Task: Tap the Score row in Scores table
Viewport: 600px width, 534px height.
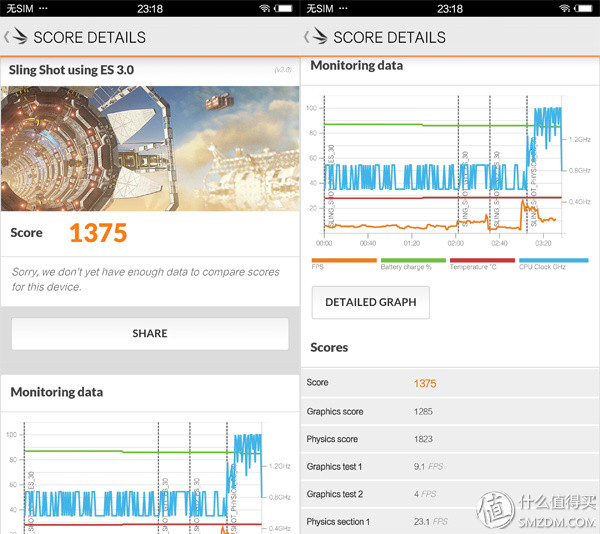Action: (450, 383)
